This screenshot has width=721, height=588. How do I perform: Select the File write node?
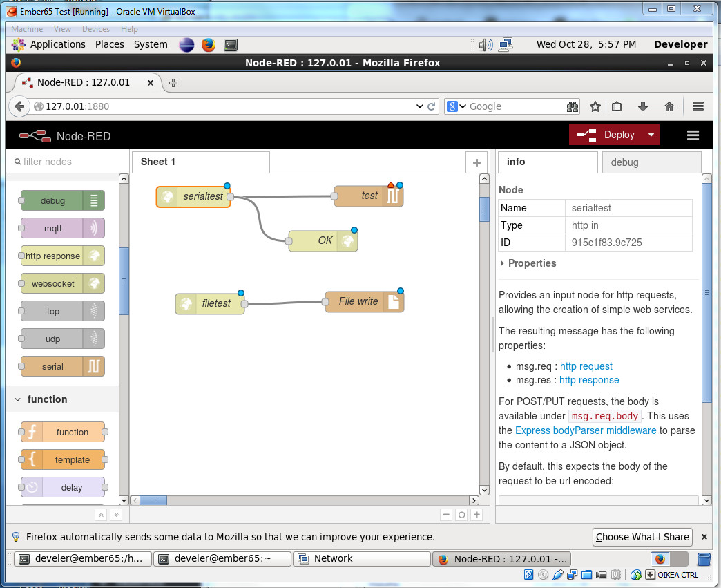tap(364, 301)
